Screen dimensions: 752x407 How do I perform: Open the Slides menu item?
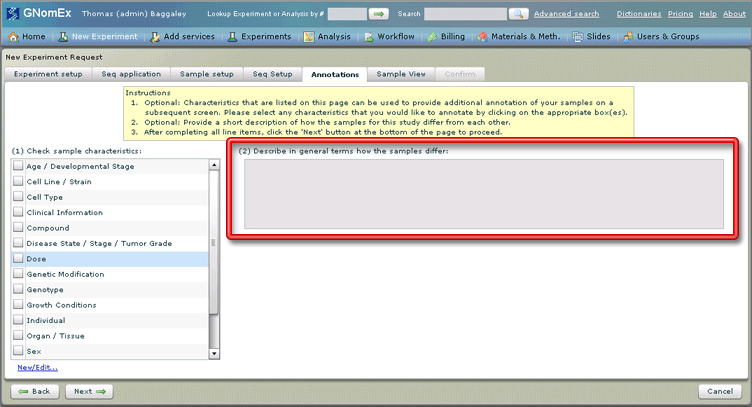coord(592,36)
